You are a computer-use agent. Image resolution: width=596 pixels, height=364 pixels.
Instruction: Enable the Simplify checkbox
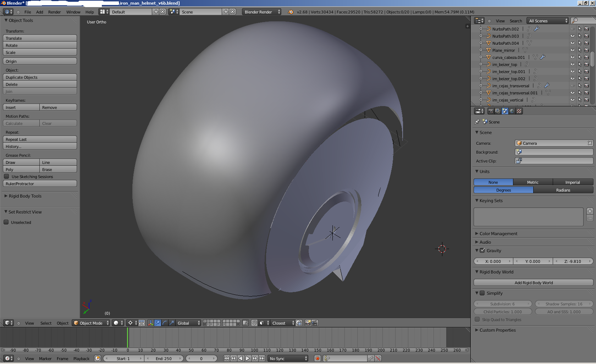point(482,293)
